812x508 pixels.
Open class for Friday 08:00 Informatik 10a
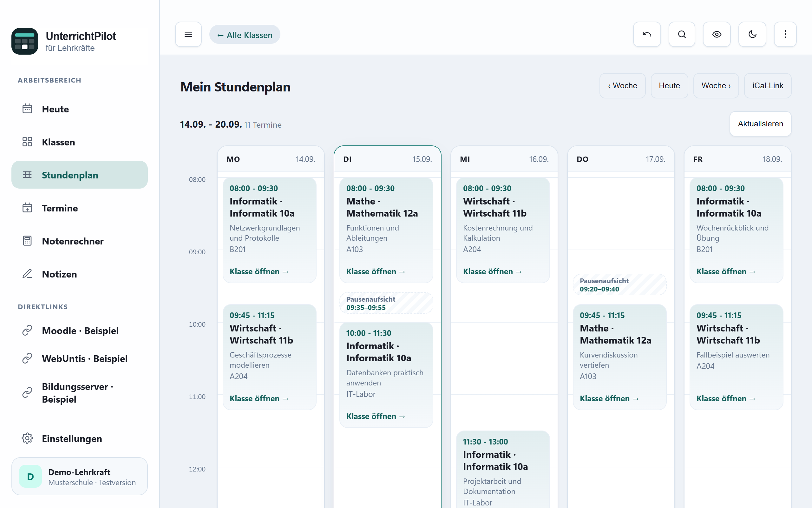(726, 271)
